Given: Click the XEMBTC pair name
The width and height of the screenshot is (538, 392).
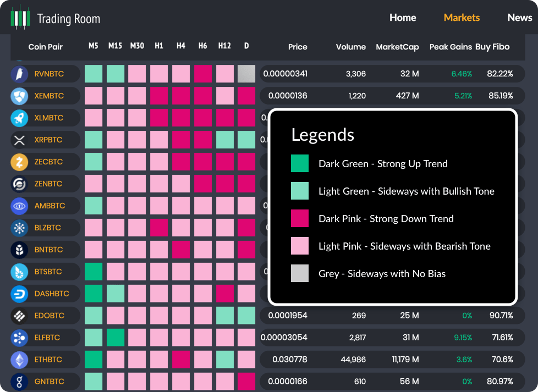Looking at the screenshot, I should [x=49, y=96].
